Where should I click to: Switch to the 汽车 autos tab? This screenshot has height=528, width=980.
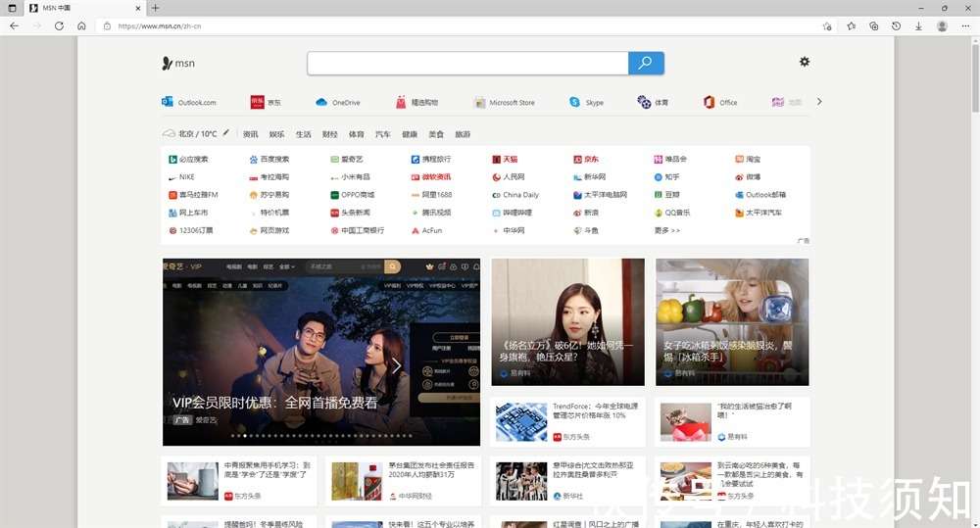[x=382, y=134]
